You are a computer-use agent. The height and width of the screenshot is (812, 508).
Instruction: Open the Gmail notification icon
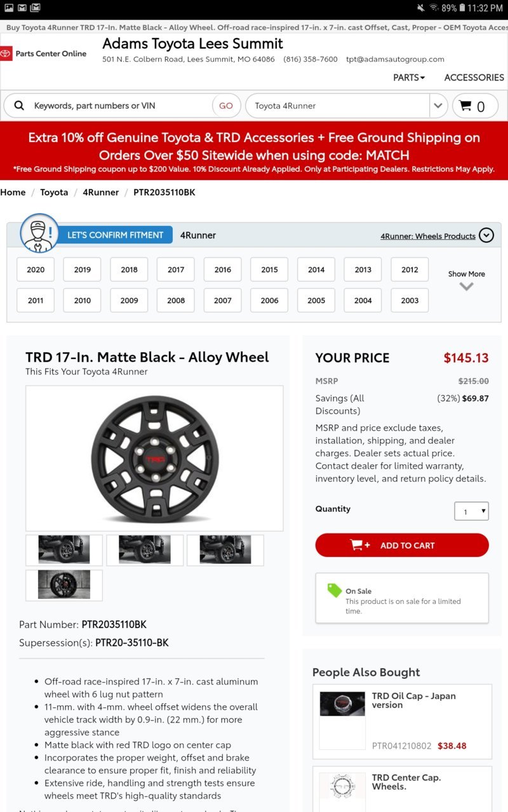click(22, 8)
